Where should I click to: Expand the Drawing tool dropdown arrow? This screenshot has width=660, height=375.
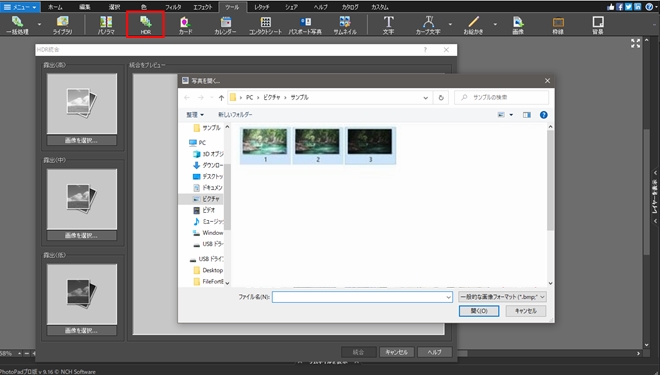[x=495, y=24]
